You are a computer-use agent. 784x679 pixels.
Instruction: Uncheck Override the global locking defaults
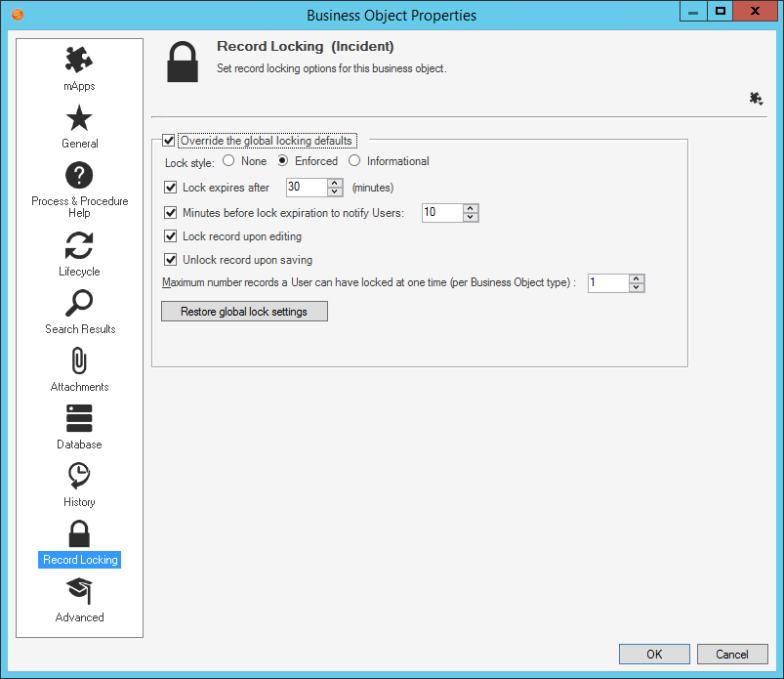coord(170,140)
